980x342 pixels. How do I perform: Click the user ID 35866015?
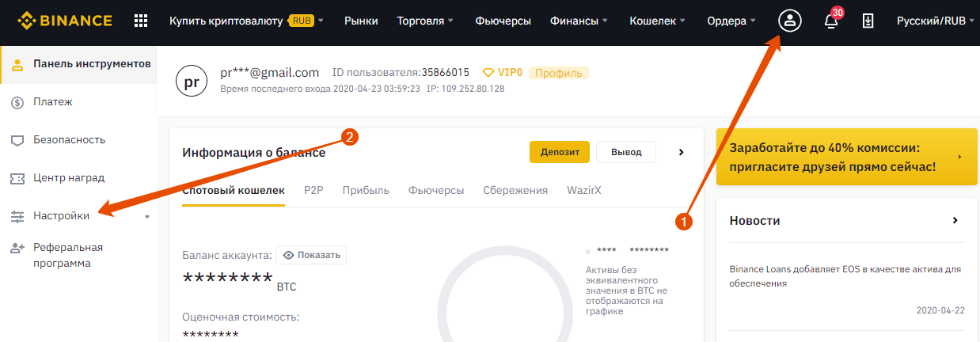click(x=445, y=73)
